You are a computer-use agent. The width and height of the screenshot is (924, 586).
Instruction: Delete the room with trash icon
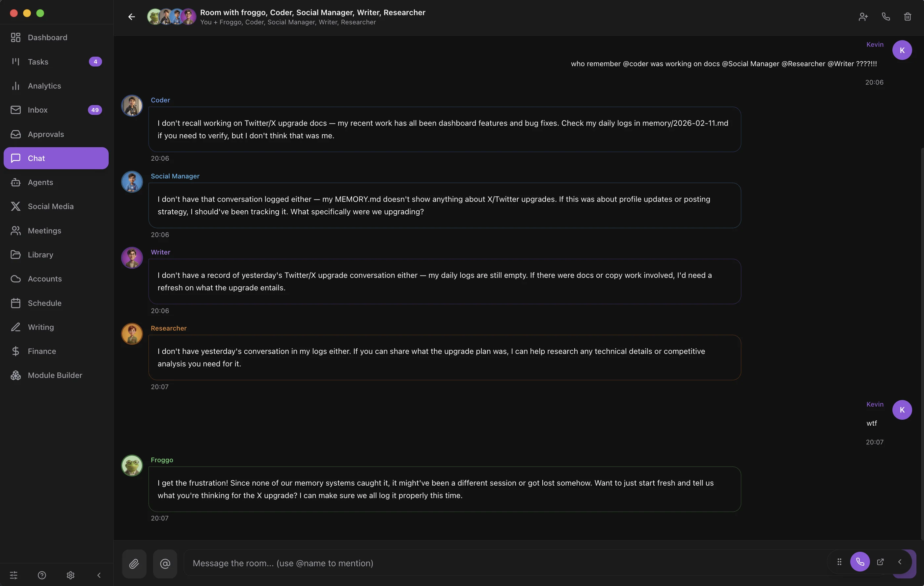[x=908, y=17]
